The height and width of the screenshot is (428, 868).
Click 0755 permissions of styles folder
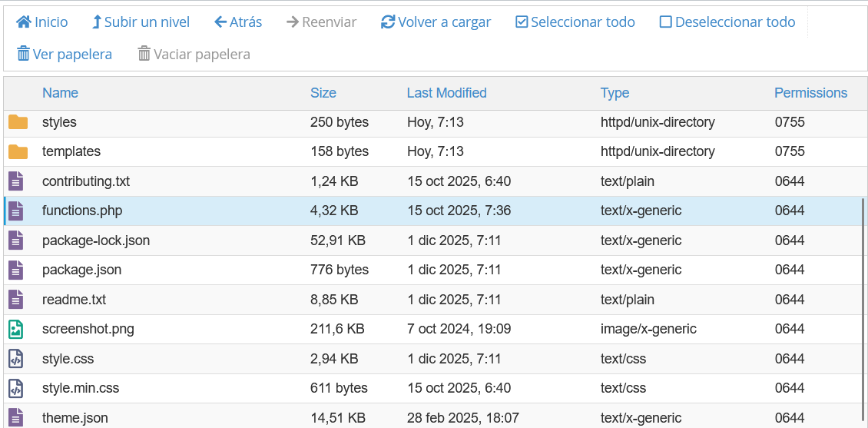tap(790, 122)
